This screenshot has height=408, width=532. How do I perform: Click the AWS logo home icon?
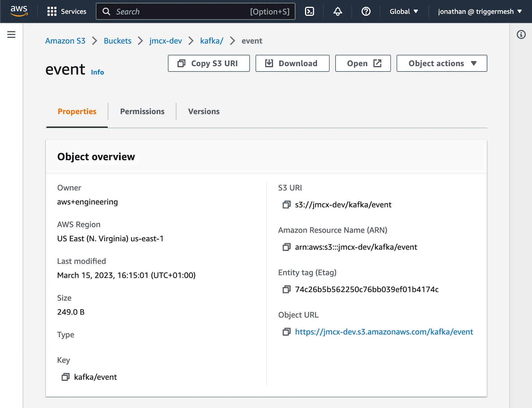[19, 11]
